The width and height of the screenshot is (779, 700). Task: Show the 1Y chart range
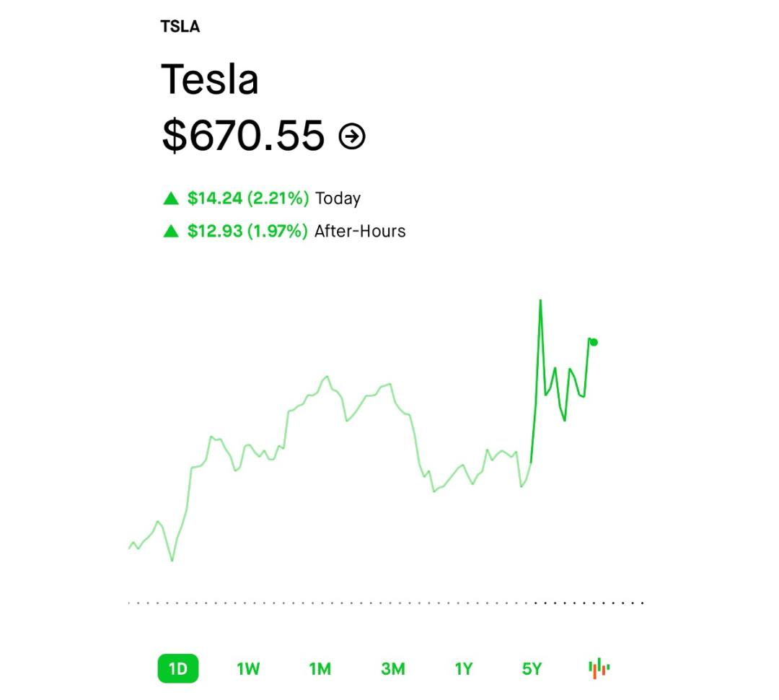coord(464,669)
